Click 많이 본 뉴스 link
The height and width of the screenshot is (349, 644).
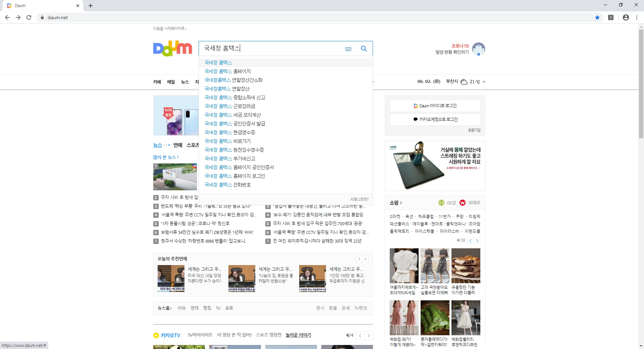pyautogui.click(x=166, y=157)
